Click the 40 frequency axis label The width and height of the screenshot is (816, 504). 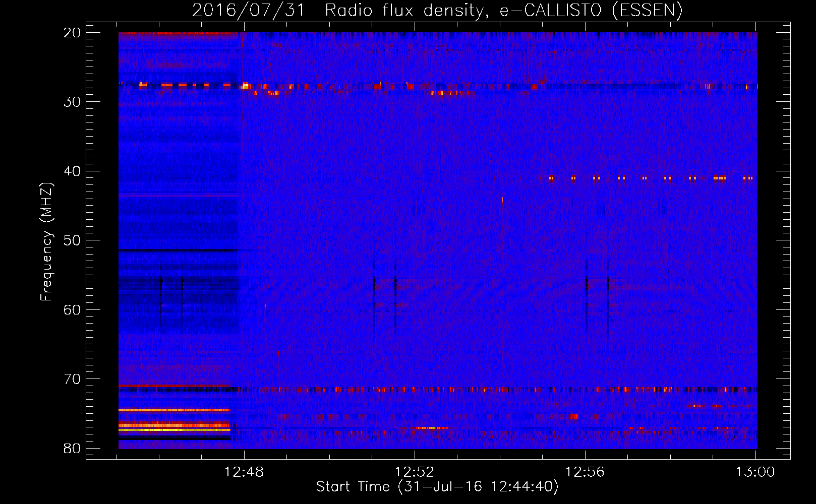click(x=72, y=171)
